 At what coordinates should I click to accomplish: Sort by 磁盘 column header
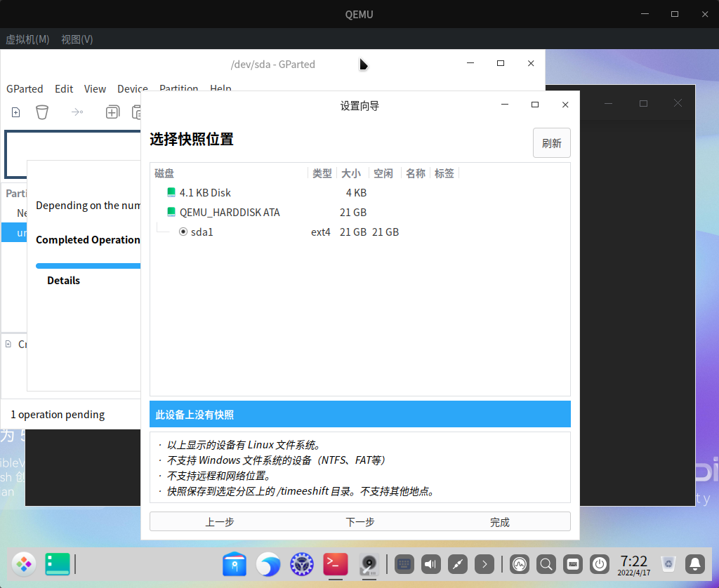click(x=230, y=173)
